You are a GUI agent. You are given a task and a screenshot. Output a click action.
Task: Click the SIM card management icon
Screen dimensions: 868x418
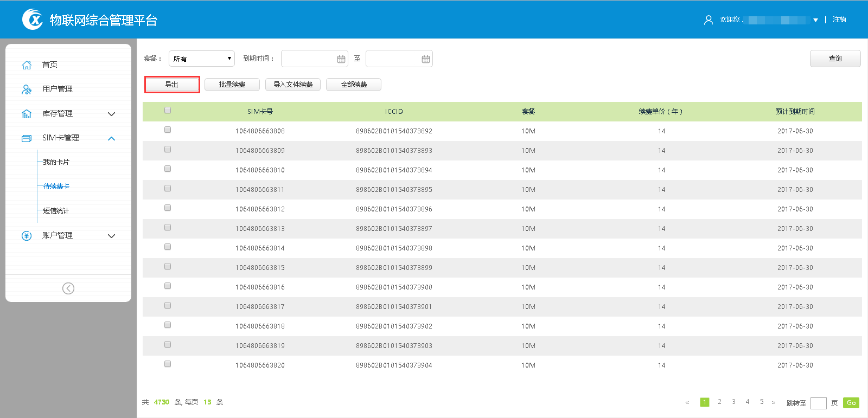[27, 138]
